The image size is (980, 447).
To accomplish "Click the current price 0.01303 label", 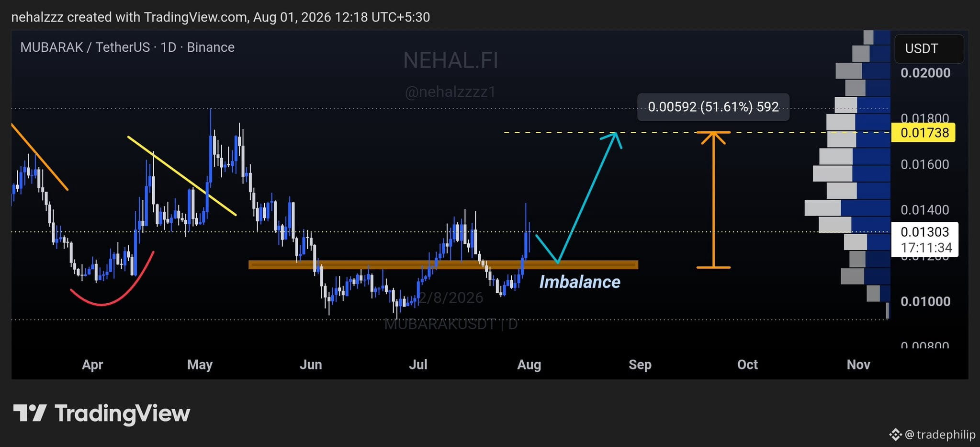I will click(x=924, y=232).
